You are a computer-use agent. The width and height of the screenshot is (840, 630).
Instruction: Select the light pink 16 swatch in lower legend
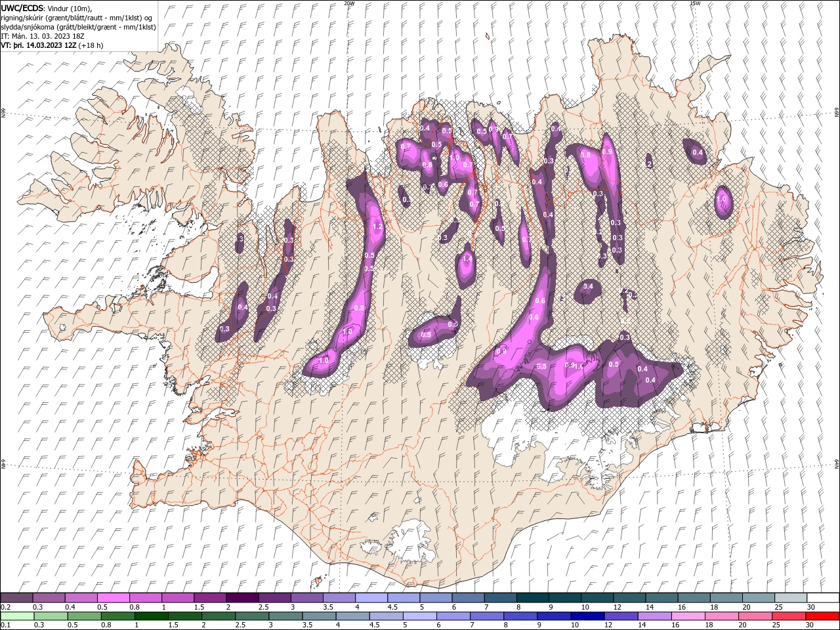pos(688,616)
